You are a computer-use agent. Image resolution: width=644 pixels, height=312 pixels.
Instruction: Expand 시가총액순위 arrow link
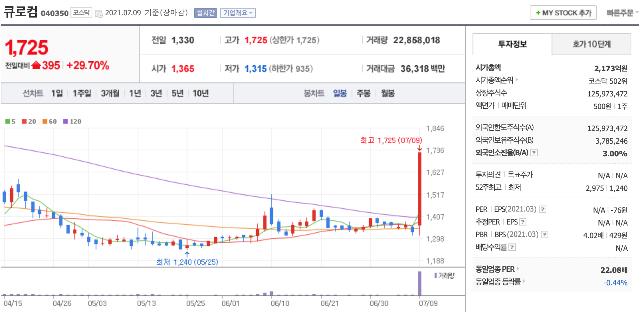pos(517,80)
